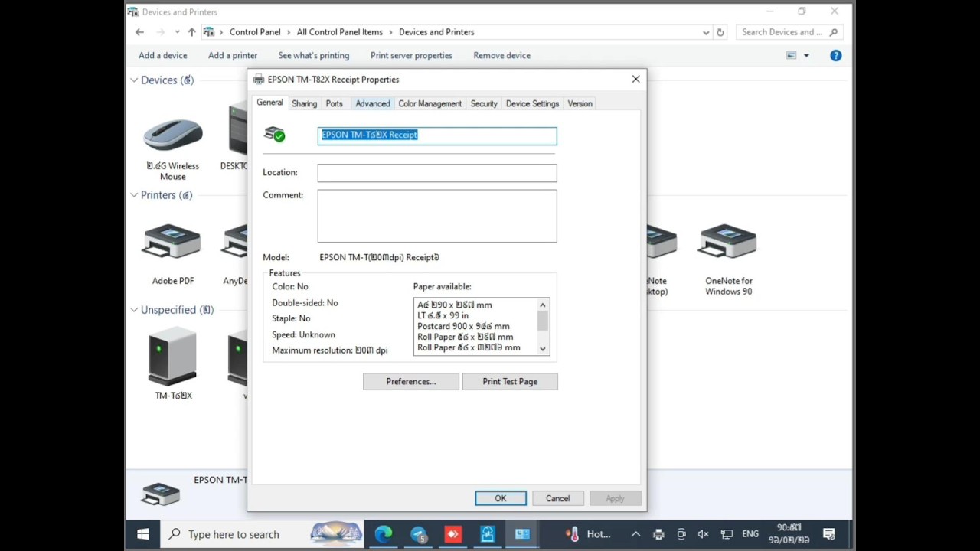Collapse the Printers group
Image resolution: width=980 pixels, height=551 pixels.
tap(134, 194)
